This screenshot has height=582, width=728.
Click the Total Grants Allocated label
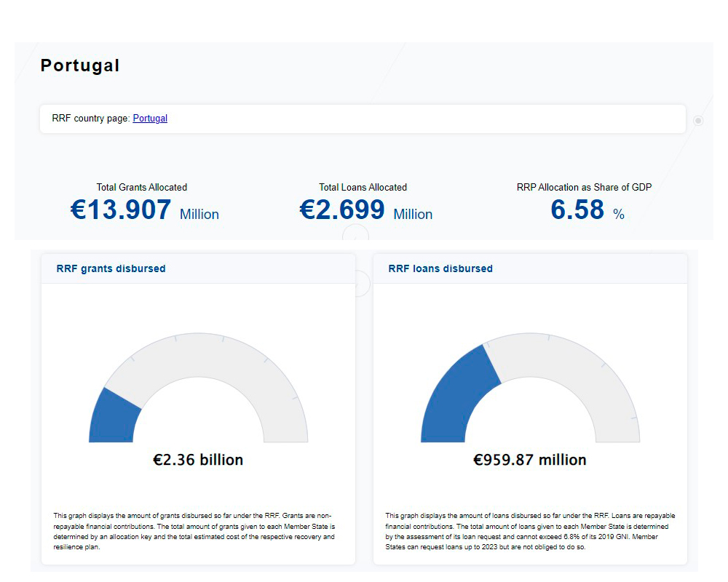(142, 187)
